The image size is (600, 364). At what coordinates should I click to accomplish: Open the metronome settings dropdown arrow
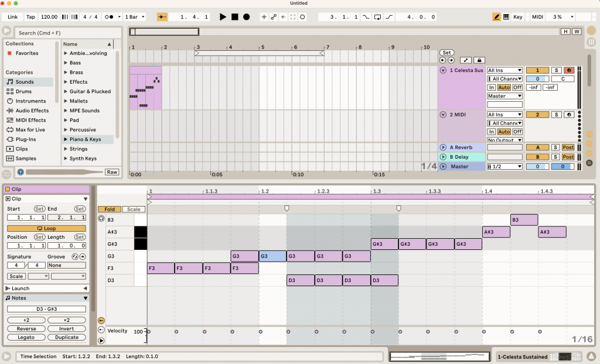pyautogui.click(x=119, y=17)
